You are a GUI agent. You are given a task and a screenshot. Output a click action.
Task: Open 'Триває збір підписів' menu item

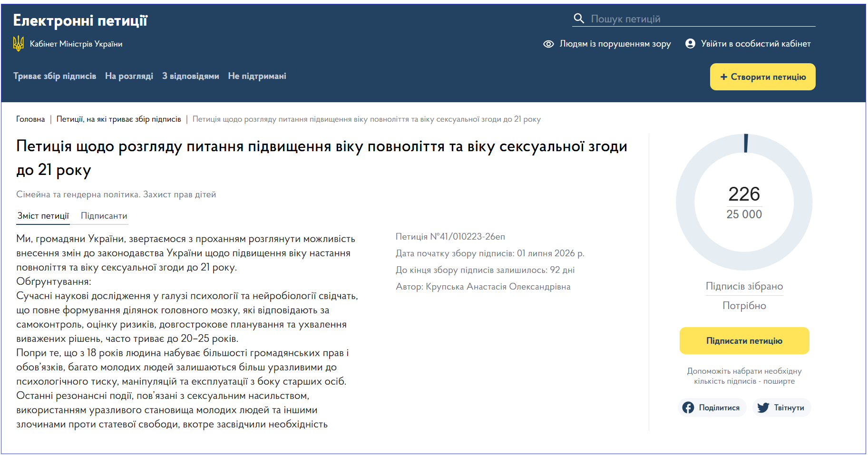(55, 76)
